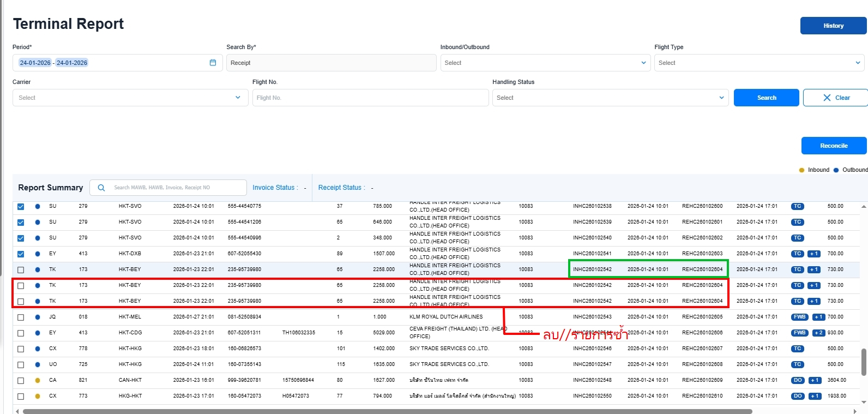Click the magnifier icon in Report Summary search
This screenshot has width=868, height=414.
[x=101, y=188]
